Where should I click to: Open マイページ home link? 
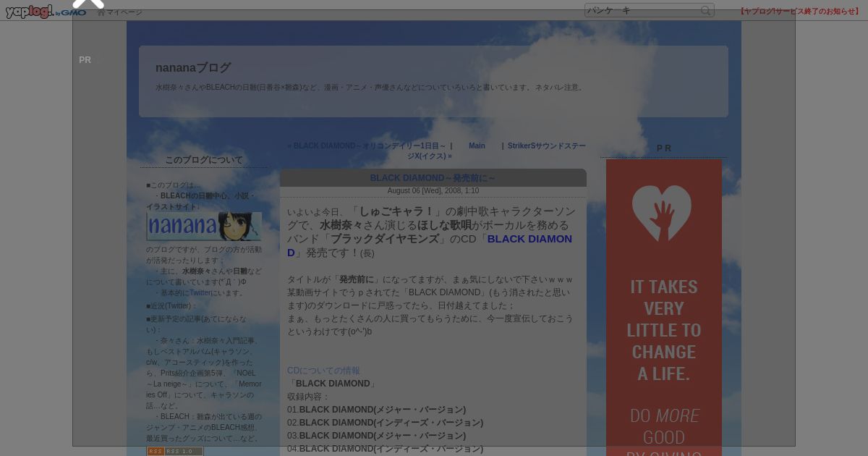tap(120, 12)
